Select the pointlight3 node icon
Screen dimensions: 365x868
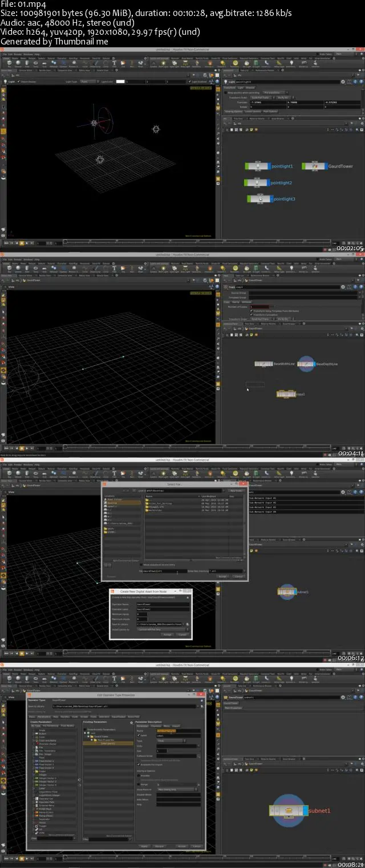(x=260, y=199)
